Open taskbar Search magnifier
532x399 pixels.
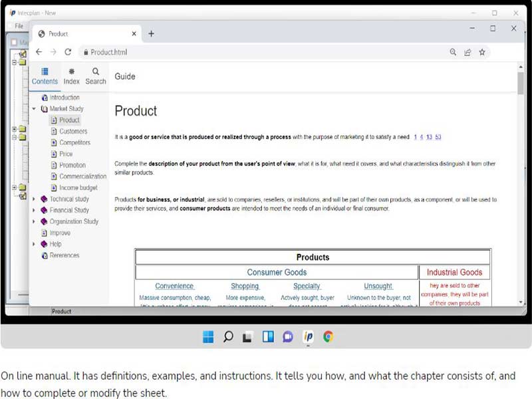pos(228,336)
